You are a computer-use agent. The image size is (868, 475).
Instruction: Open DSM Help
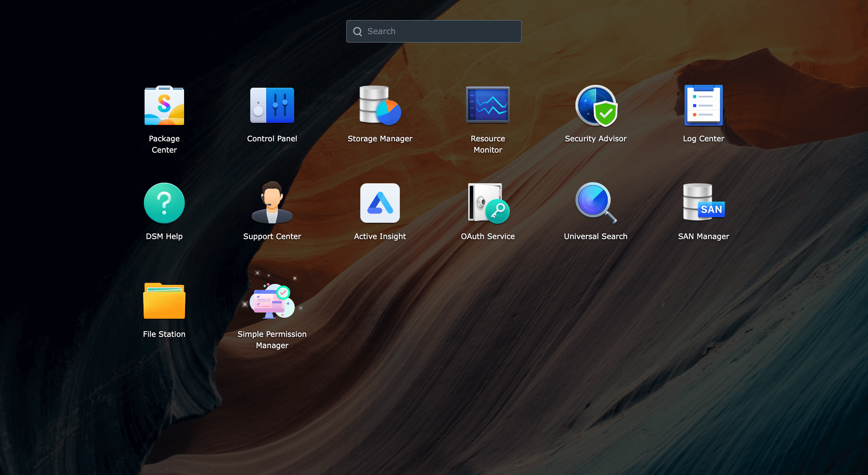pyautogui.click(x=164, y=203)
